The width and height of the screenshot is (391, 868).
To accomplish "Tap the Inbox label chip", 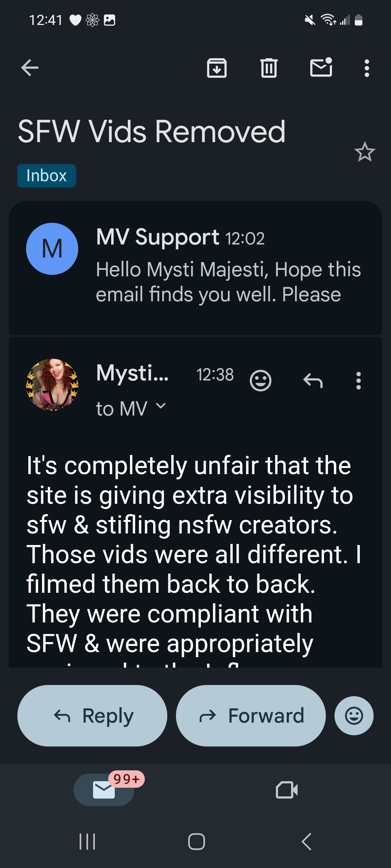I will [47, 176].
